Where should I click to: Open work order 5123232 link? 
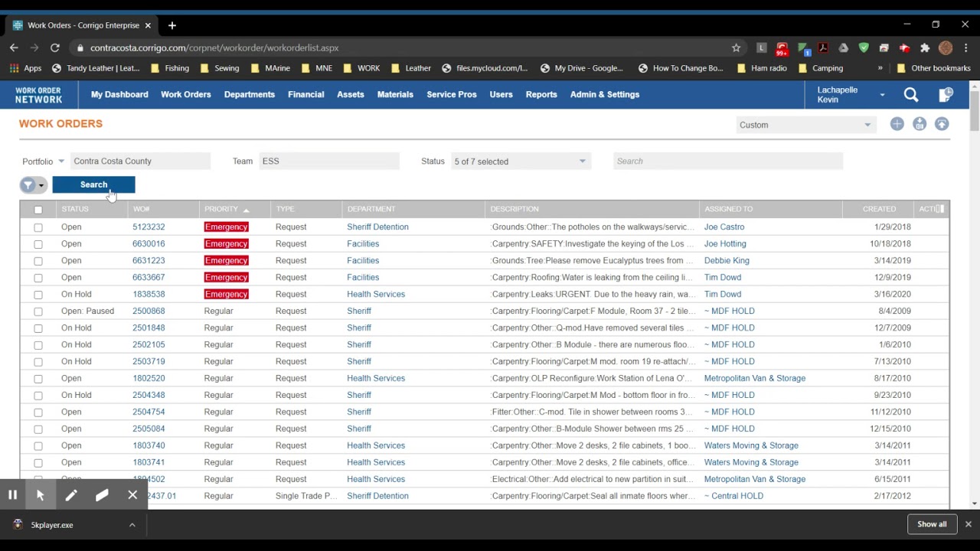coord(149,227)
